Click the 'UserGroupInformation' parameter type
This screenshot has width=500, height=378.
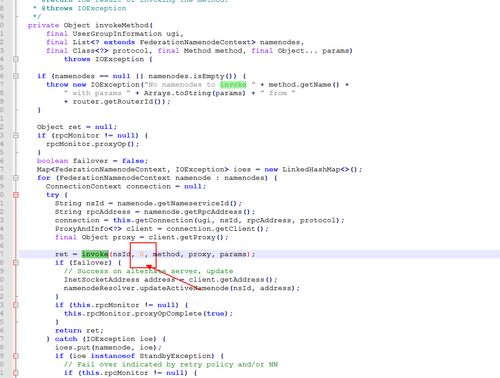coord(117,34)
